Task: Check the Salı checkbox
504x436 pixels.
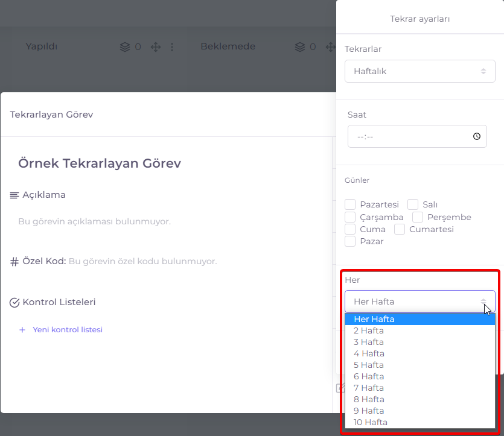Action: (x=413, y=204)
